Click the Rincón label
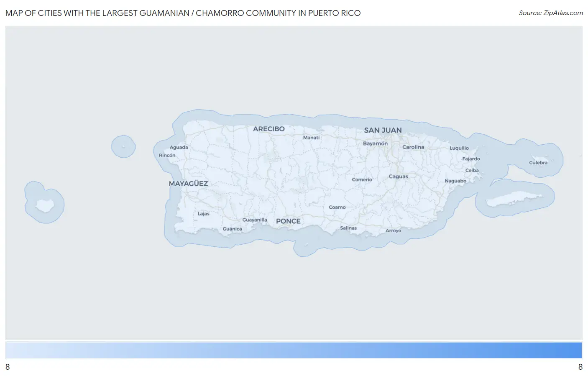588x376 pixels. click(167, 155)
